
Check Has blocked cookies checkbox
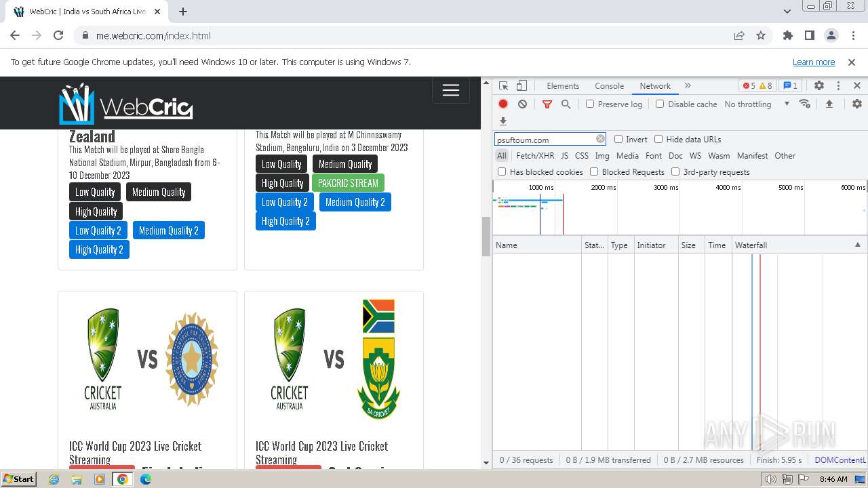pyautogui.click(x=502, y=171)
